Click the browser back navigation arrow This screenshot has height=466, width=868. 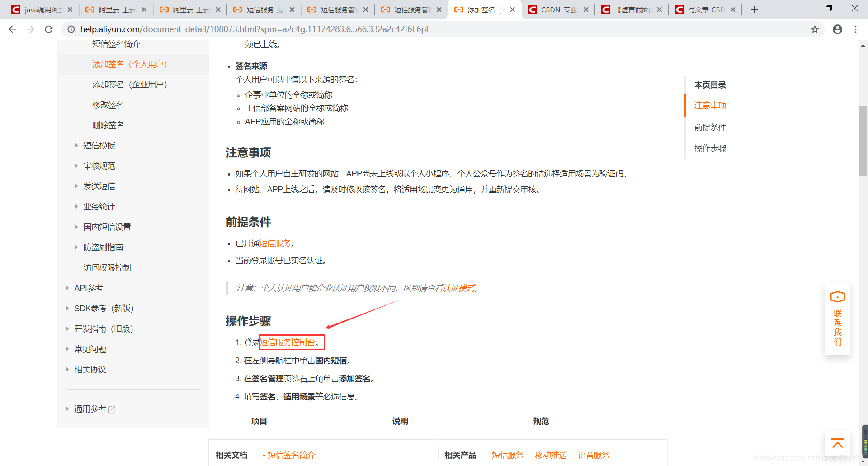(x=12, y=29)
